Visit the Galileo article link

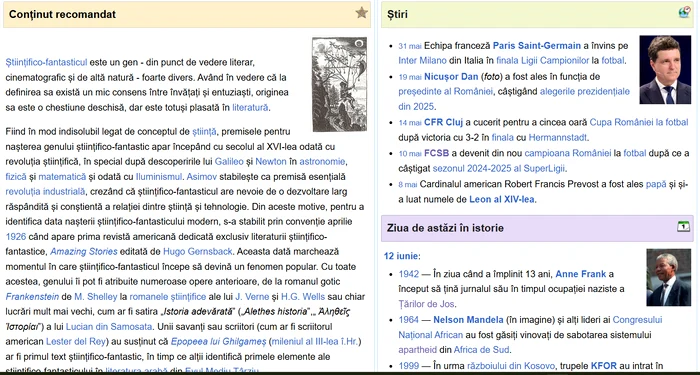pyautogui.click(x=229, y=161)
